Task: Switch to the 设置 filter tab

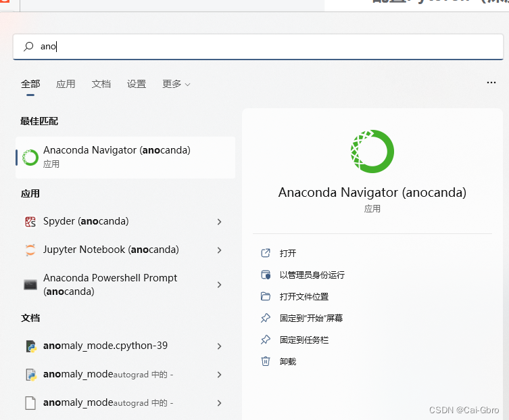Action: click(137, 84)
